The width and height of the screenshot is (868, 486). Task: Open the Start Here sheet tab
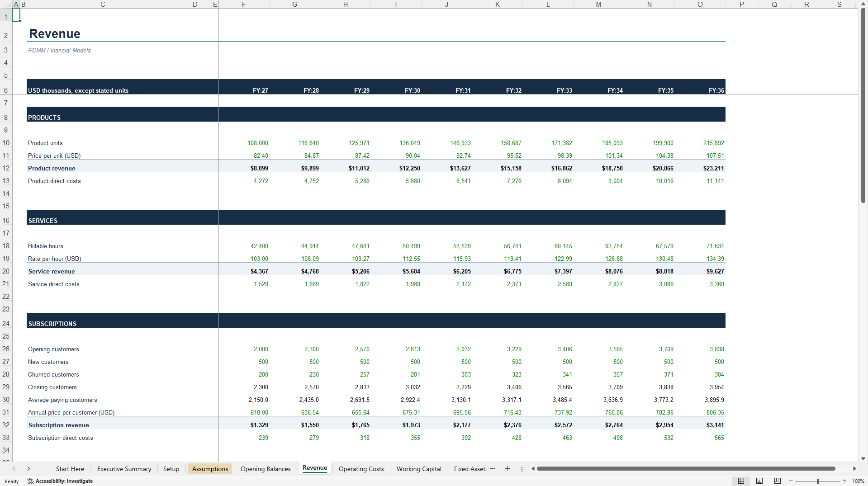(70, 469)
